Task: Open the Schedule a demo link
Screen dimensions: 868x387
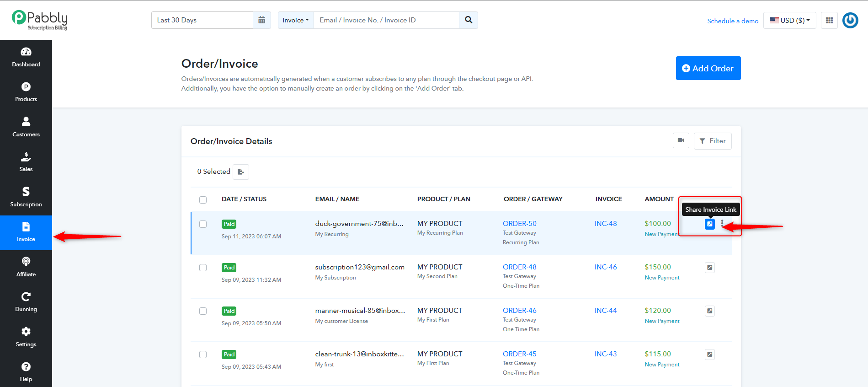Action: pos(733,21)
